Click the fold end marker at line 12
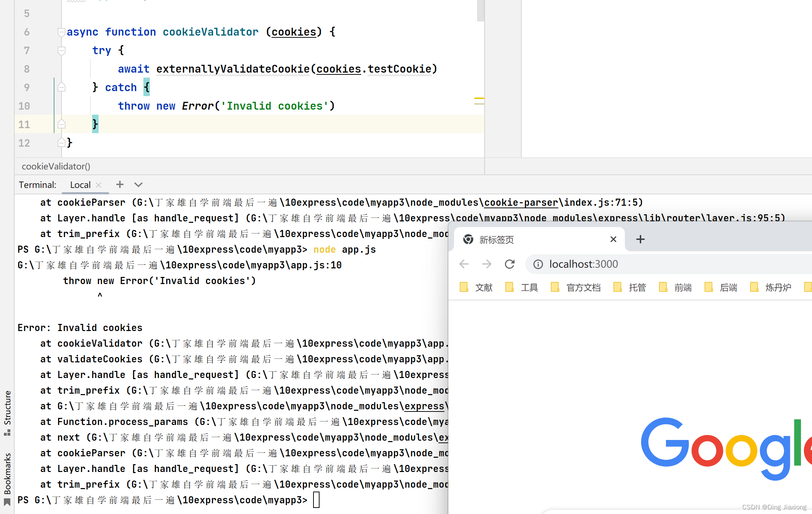 click(x=61, y=143)
